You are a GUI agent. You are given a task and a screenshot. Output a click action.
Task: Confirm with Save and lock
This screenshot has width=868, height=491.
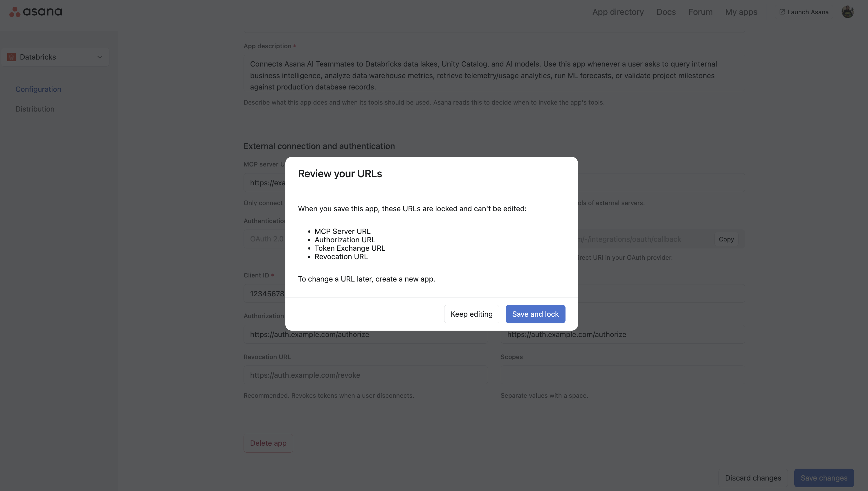coord(535,314)
